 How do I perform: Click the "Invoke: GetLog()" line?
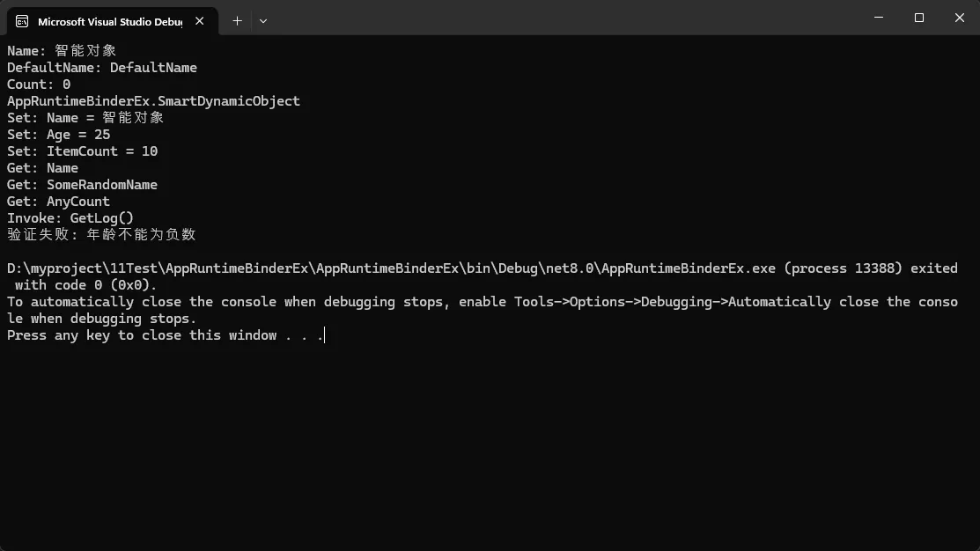pyautogui.click(x=70, y=218)
